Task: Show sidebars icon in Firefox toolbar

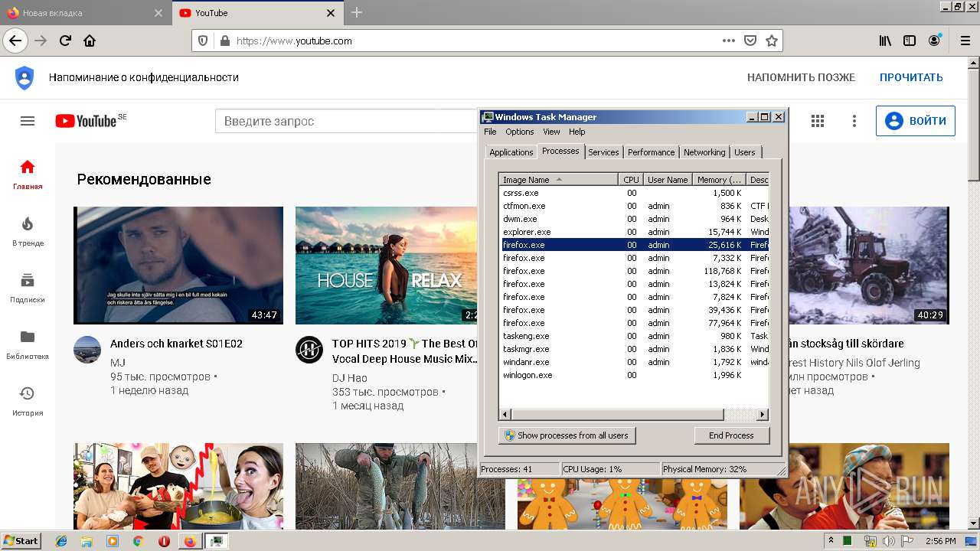Action: (x=910, y=41)
